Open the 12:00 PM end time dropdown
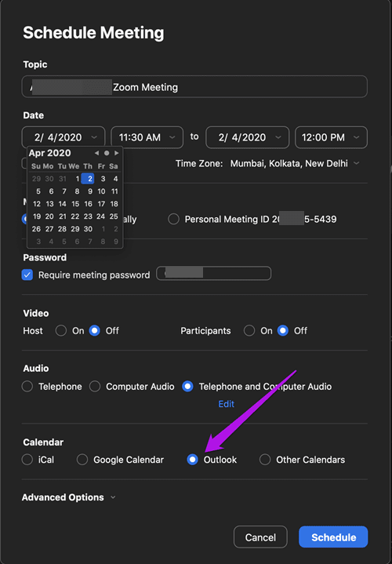This screenshot has width=392, height=564. click(x=331, y=137)
